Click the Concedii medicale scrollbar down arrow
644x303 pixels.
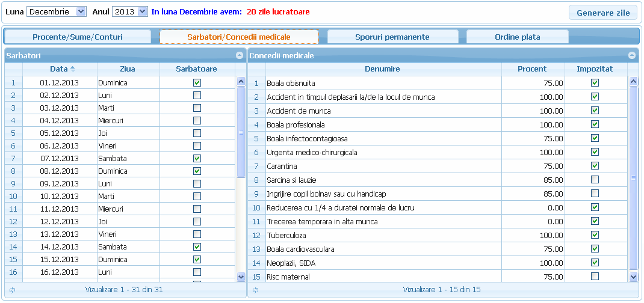tap(633, 277)
